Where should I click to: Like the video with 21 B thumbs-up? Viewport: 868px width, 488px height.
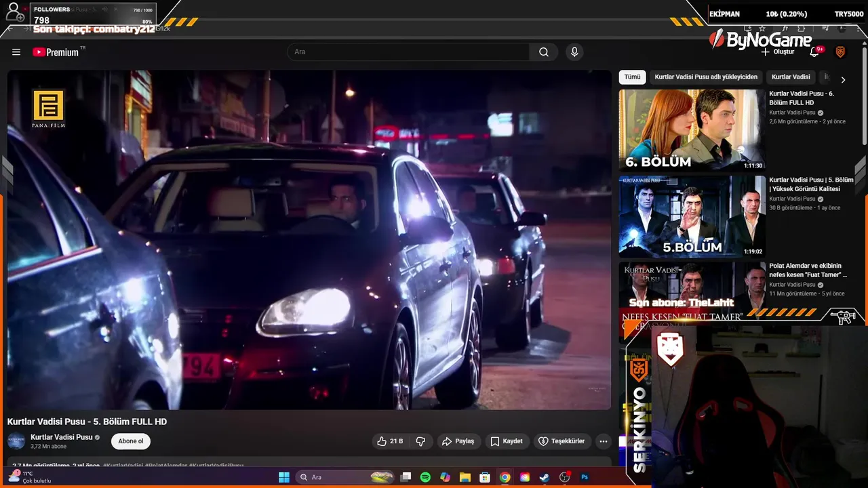tap(390, 441)
